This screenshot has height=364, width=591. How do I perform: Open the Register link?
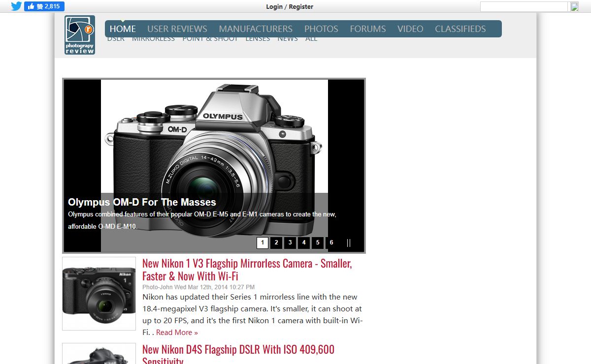(301, 6)
